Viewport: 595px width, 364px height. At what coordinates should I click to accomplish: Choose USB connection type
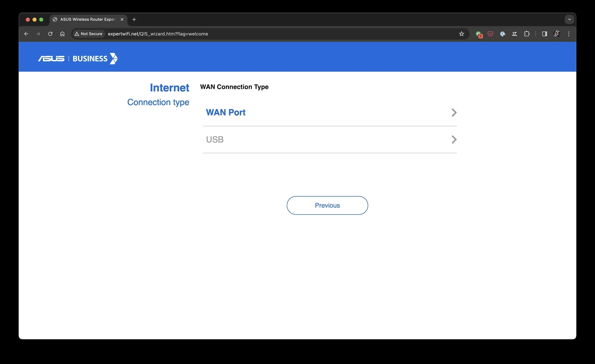coord(330,140)
